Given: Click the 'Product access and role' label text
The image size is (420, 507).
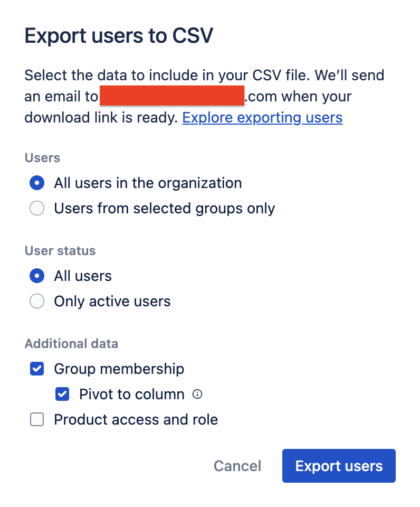Looking at the screenshot, I should [x=136, y=420].
